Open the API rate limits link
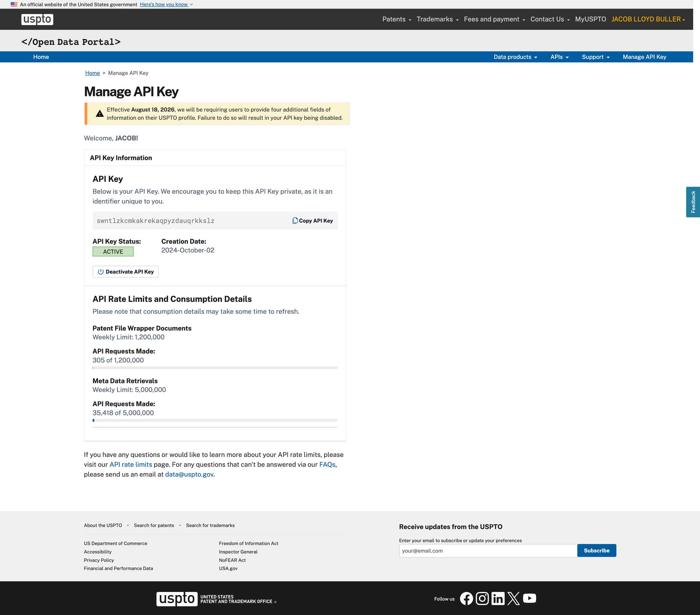 [131, 464]
